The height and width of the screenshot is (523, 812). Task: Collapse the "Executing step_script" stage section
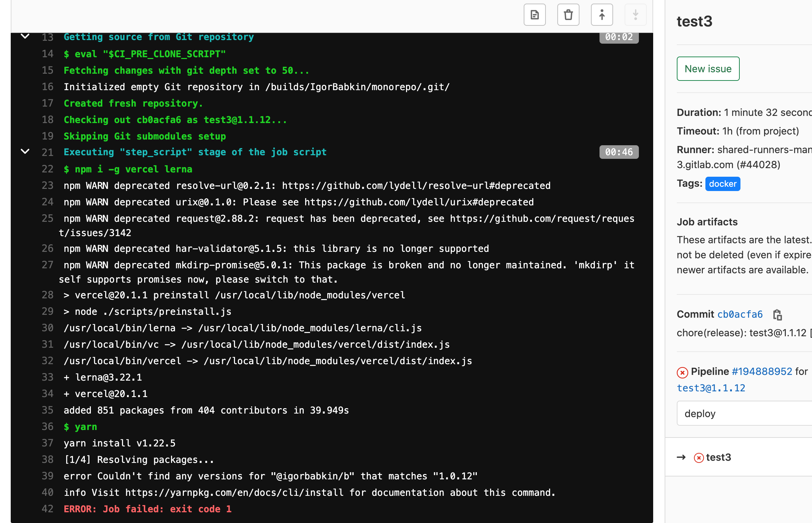(x=25, y=151)
